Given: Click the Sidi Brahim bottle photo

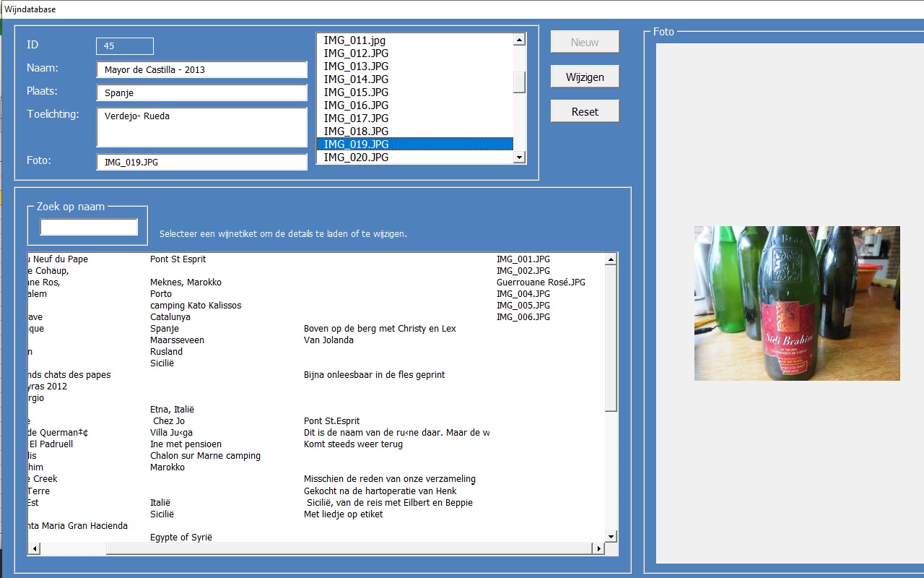Looking at the screenshot, I should coord(797,303).
